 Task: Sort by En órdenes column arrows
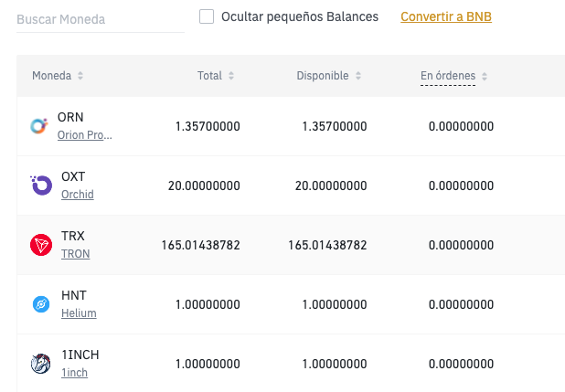(484, 76)
